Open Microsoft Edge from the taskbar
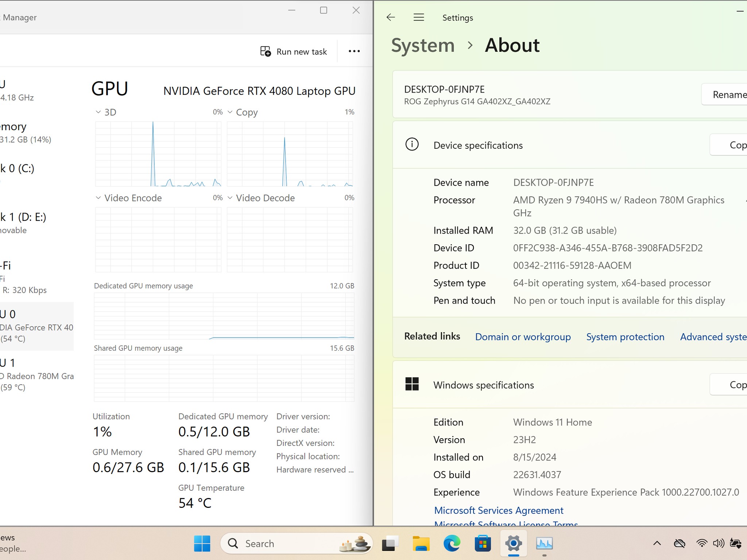747x560 pixels. [x=452, y=544]
